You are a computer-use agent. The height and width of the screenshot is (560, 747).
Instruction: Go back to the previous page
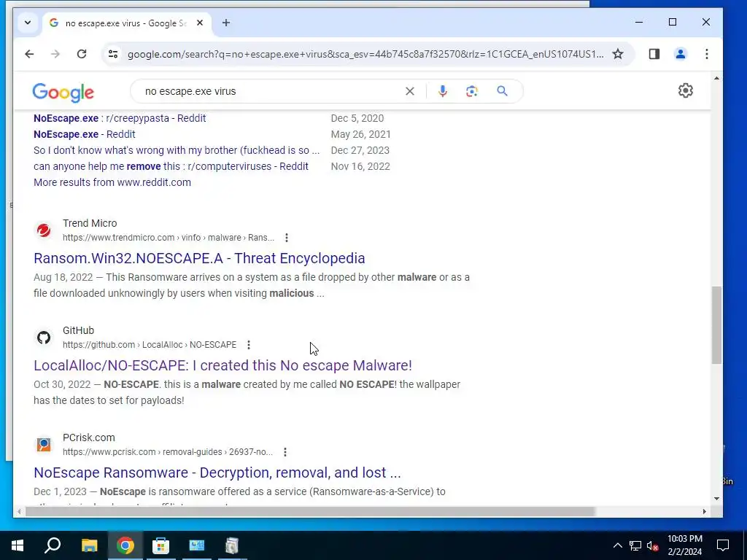(x=29, y=54)
